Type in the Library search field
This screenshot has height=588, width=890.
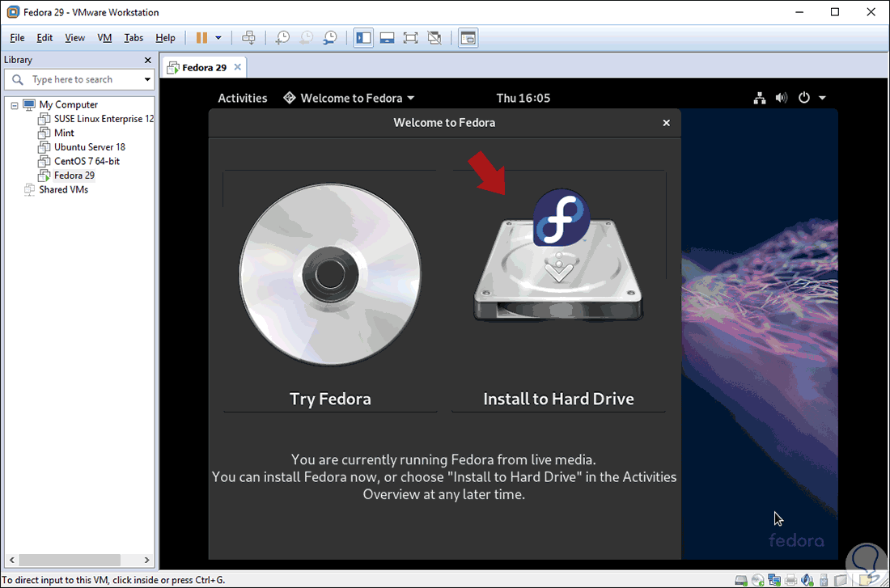[x=73, y=79]
